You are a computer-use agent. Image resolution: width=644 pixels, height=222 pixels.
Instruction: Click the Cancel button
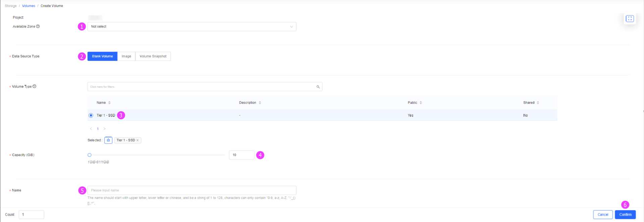[x=603, y=215]
